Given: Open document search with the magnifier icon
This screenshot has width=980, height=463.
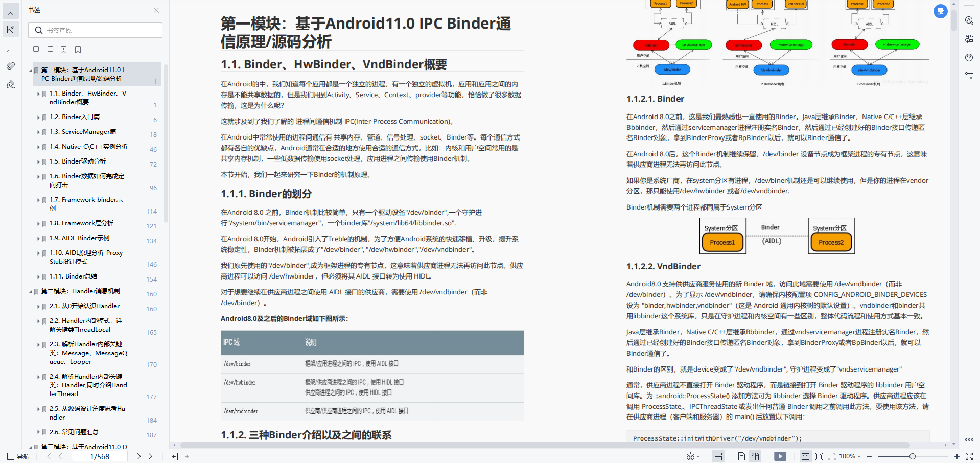Looking at the screenshot, I should click(969, 20).
